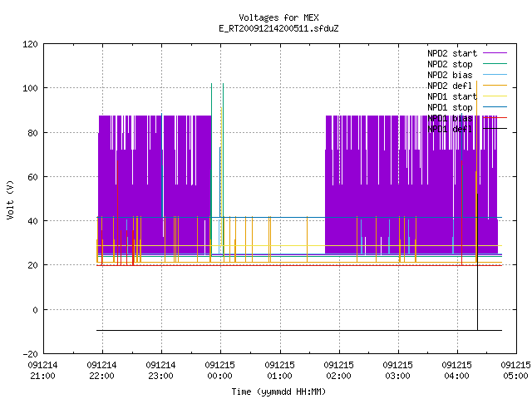Click the 'NPD2 start' legend label
Viewport: 532px width, 399px height.
[452, 53]
